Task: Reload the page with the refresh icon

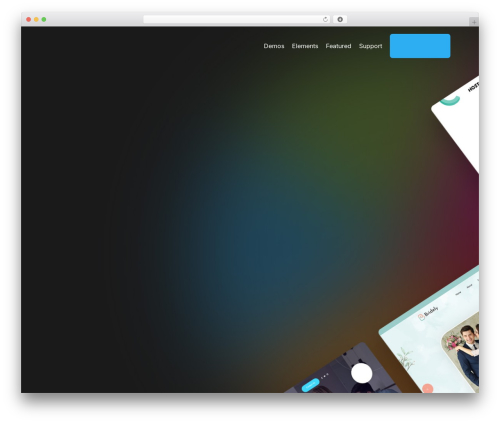Action: click(325, 19)
